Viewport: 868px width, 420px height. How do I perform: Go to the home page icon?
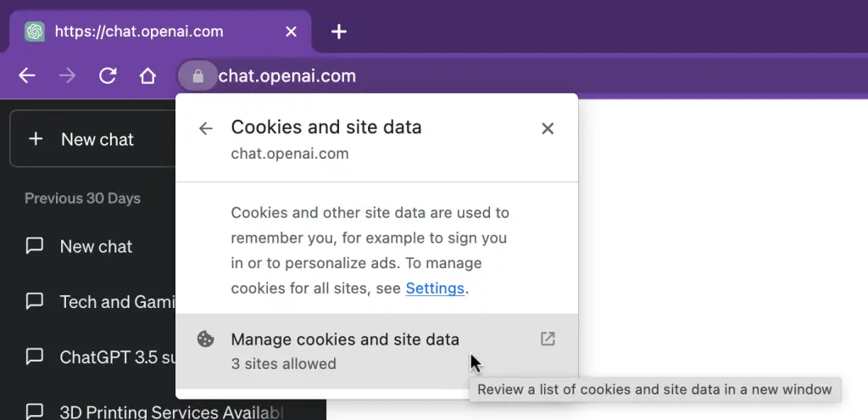tap(147, 76)
